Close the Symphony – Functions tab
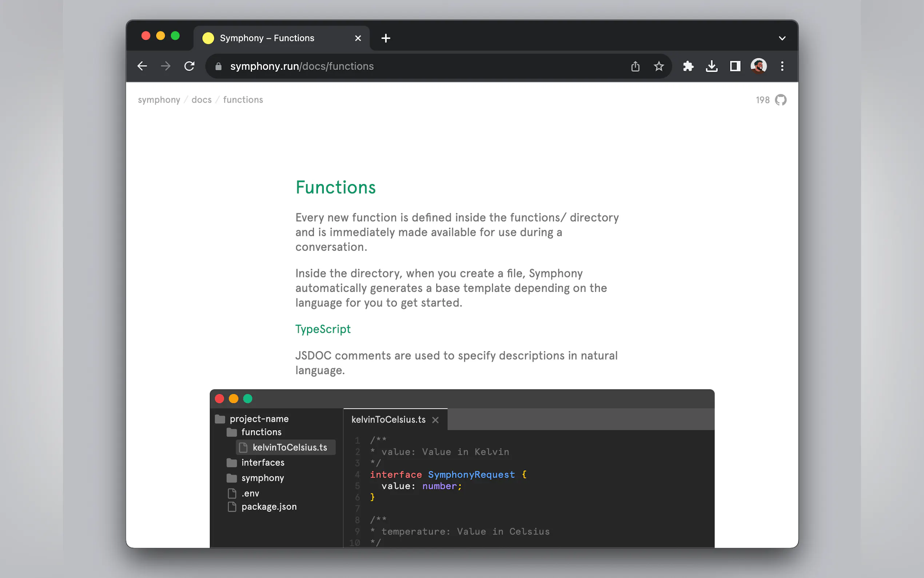Screen dimensions: 924x578 coord(358,38)
